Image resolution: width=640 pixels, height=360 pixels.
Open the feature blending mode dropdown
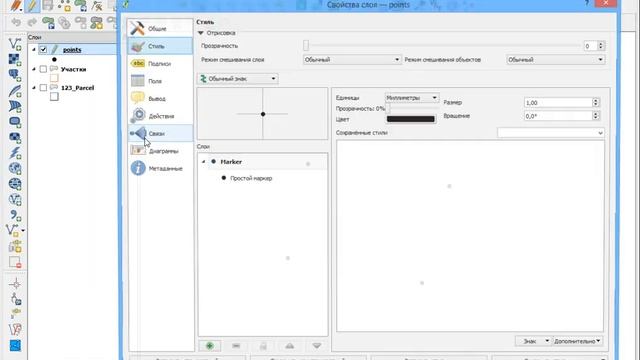[x=556, y=60]
